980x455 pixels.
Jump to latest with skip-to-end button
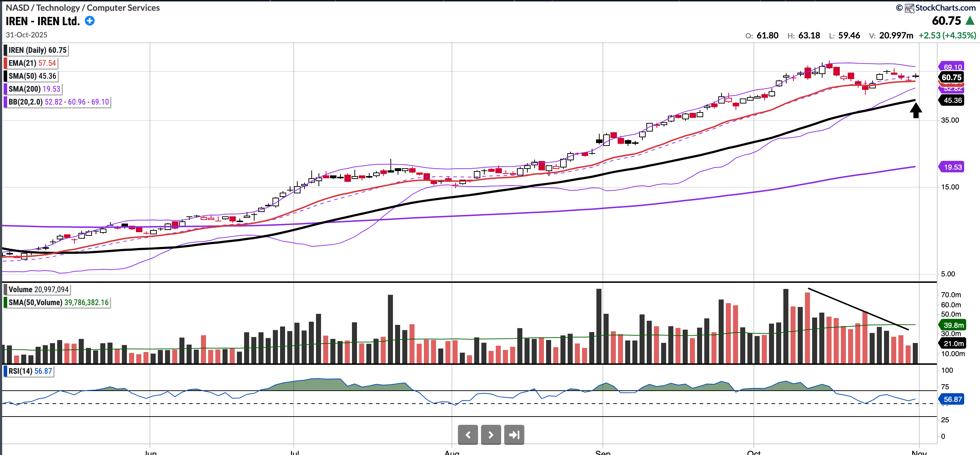514,435
